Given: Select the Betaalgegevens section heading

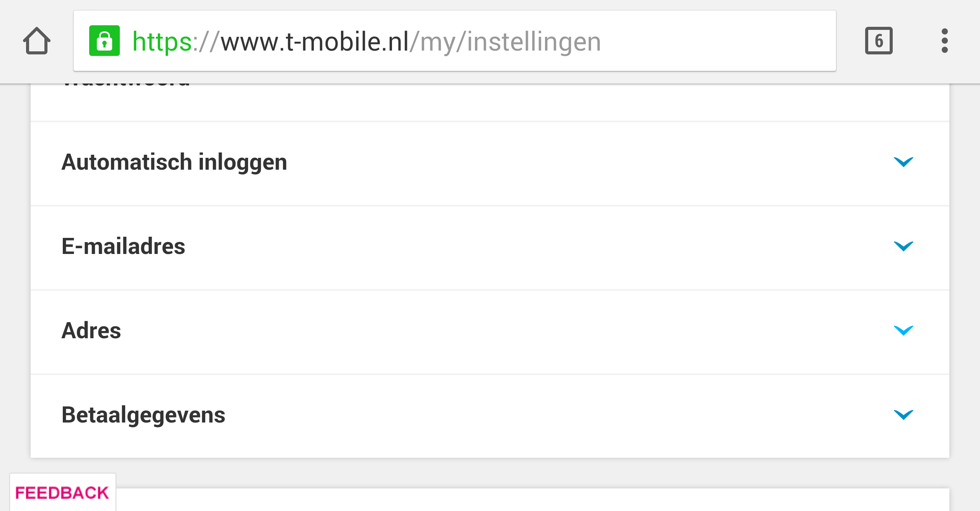Looking at the screenshot, I should [143, 415].
